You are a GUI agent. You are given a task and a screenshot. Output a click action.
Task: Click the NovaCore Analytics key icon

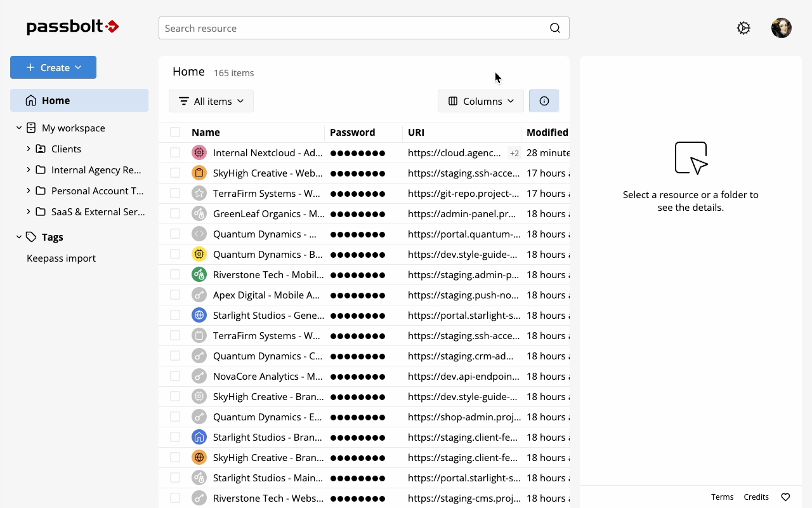click(x=199, y=376)
